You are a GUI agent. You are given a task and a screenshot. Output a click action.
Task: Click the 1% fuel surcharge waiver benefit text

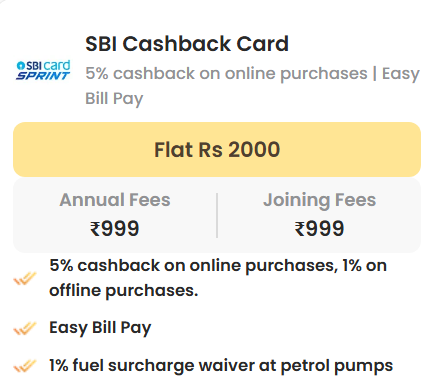coord(221,366)
